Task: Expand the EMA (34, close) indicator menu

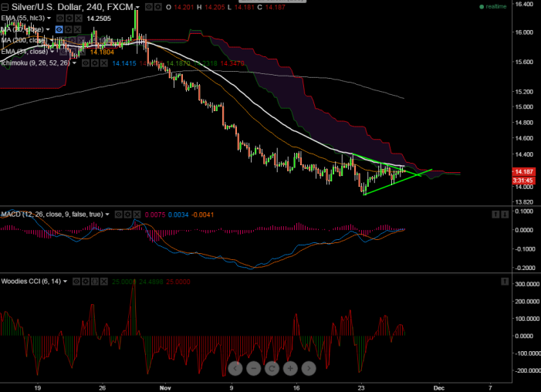Action: point(52,52)
